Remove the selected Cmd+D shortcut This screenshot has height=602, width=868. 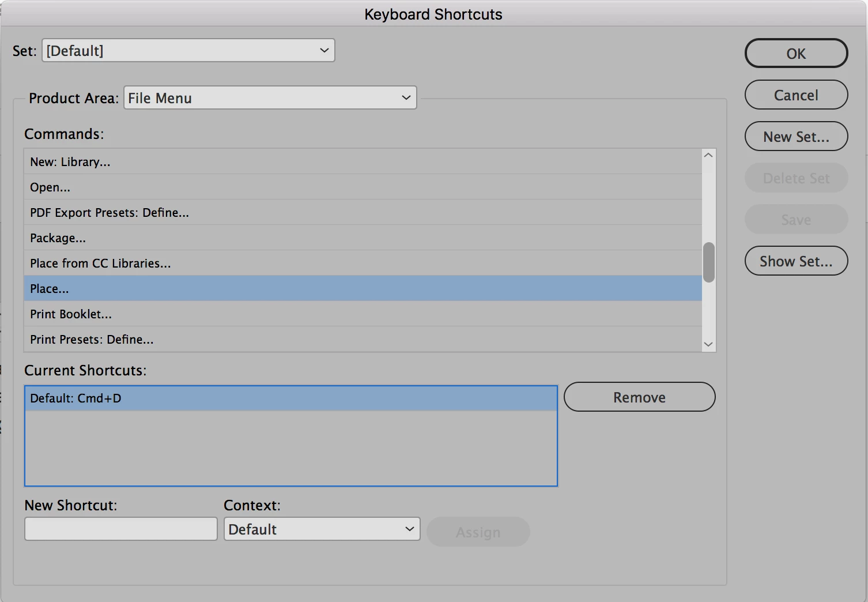coord(639,397)
